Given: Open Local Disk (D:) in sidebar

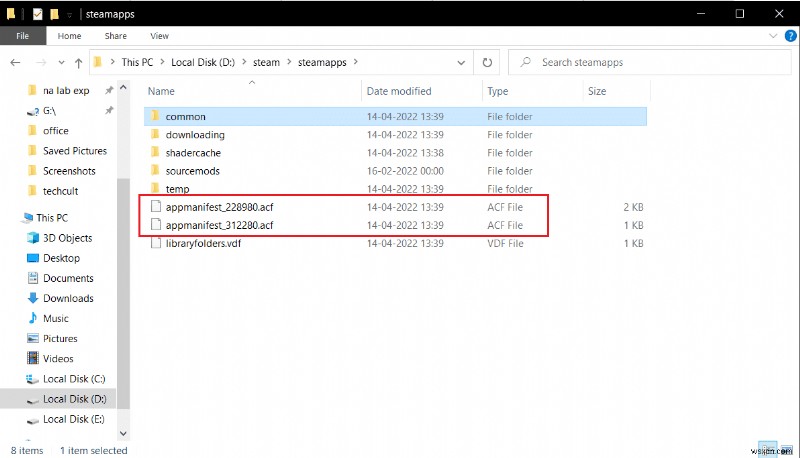Looking at the screenshot, I should pyautogui.click(x=74, y=399).
